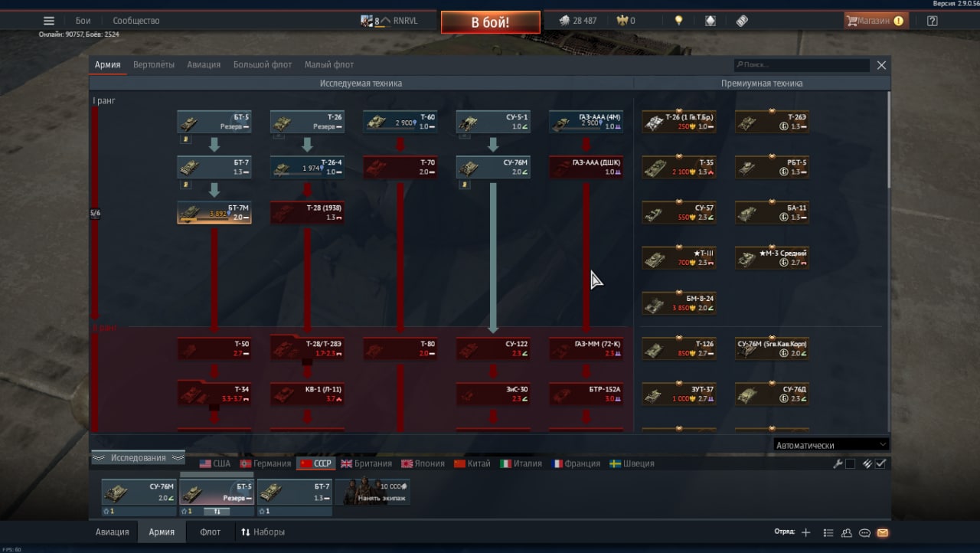Select the США nation
The image size is (980, 553).
pyautogui.click(x=215, y=463)
